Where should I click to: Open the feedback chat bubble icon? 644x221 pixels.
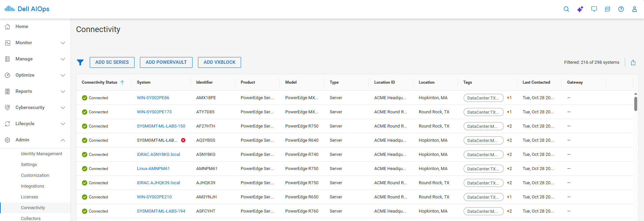pyautogui.click(x=594, y=9)
